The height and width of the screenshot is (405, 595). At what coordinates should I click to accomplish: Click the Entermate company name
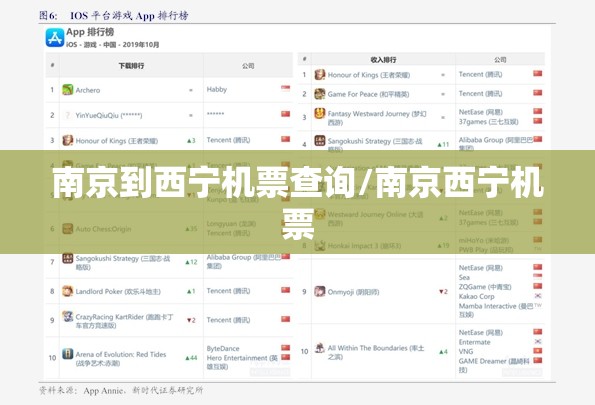tap(474, 342)
